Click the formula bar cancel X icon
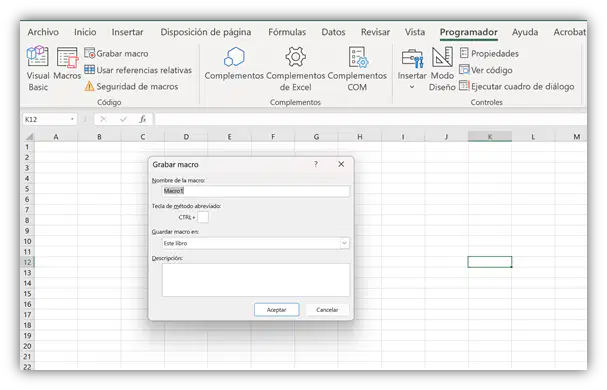Viewport: 607px width, 390px height. click(x=103, y=119)
